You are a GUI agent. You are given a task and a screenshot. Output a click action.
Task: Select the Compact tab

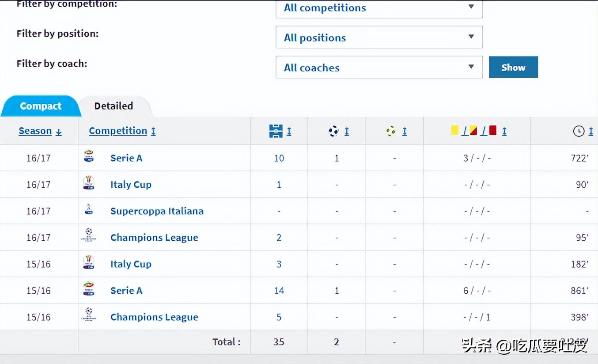click(41, 106)
